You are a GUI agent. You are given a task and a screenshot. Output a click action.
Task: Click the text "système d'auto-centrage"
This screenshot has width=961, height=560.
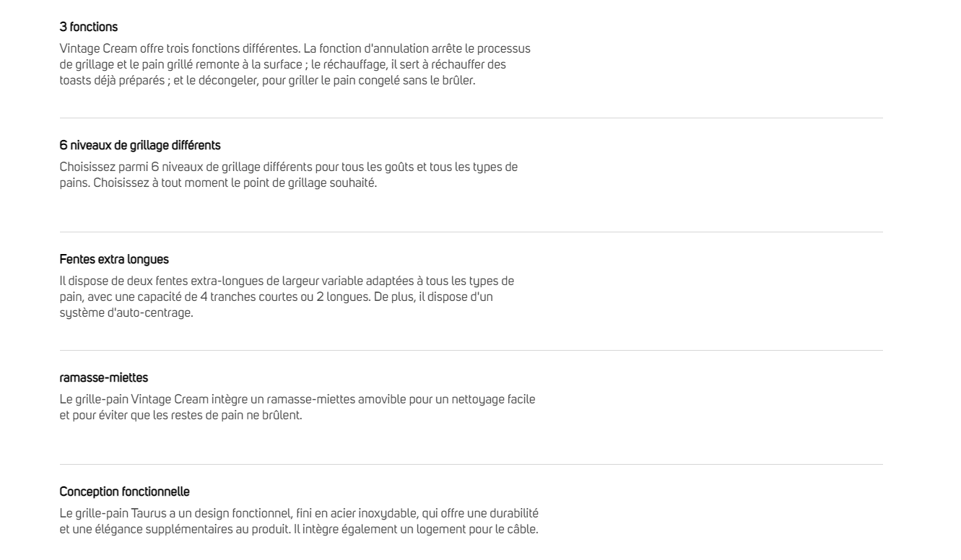pyautogui.click(x=126, y=313)
